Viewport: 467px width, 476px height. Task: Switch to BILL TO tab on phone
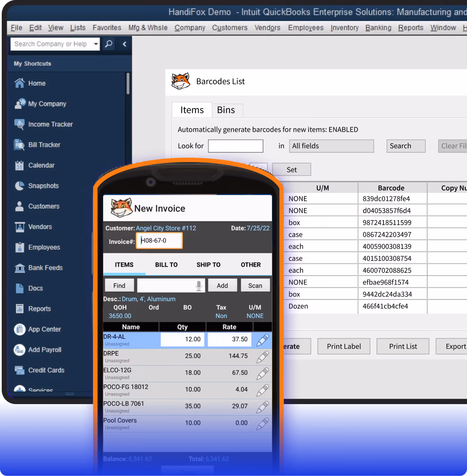pos(166,265)
